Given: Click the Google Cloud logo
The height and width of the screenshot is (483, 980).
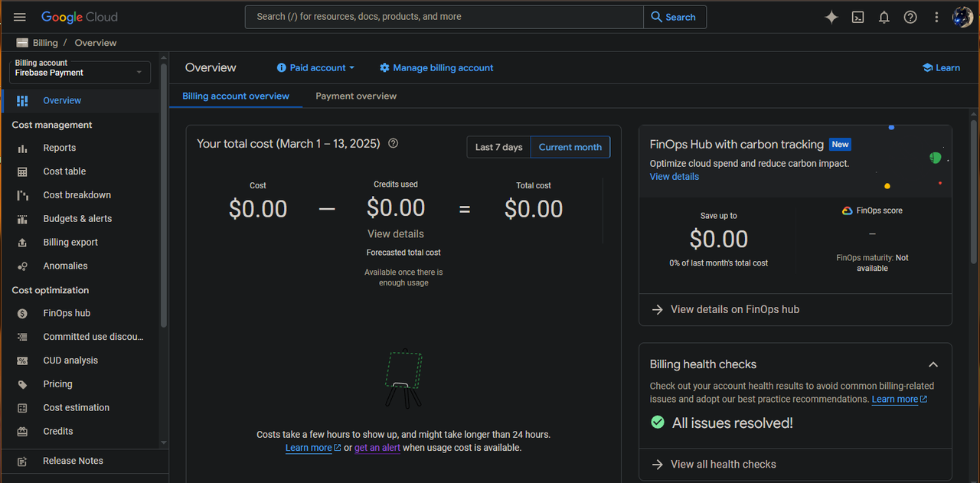Looking at the screenshot, I should [80, 17].
